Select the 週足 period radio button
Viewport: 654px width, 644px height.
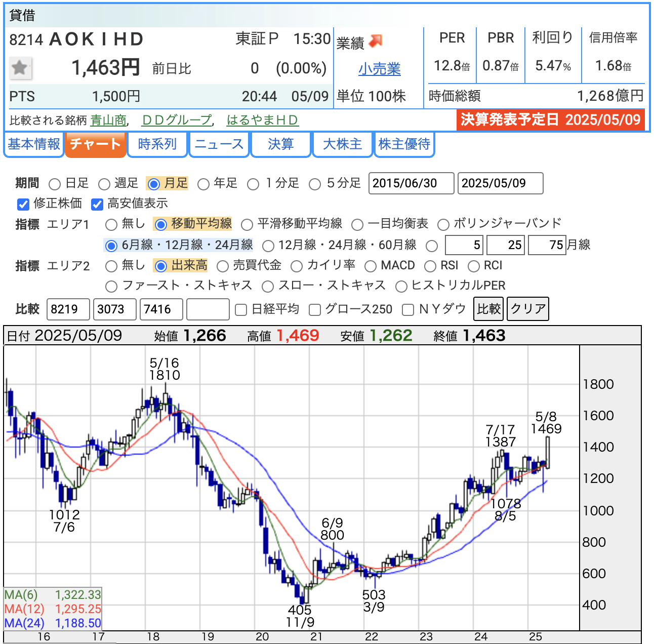(x=104, y=184)
